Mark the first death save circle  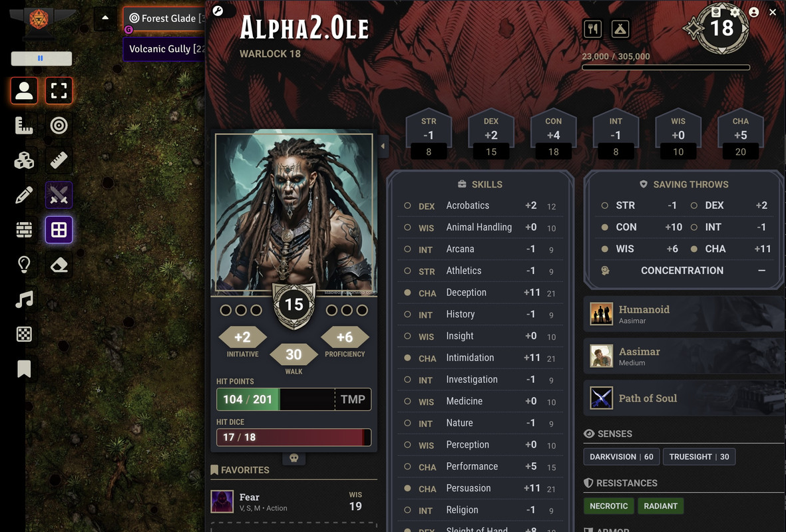click(226, 311)
